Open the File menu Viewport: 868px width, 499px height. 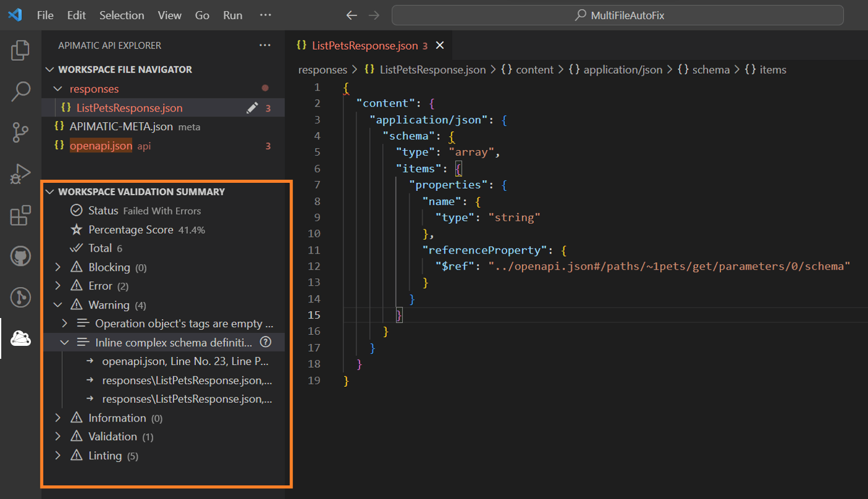(x=45, y=15)
